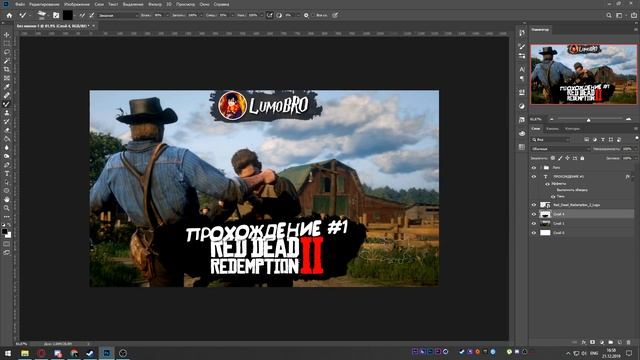Image resolution: width=640 pixels, height=360 pixels.
Task: Select the Eyedropper tool
Action: [x=7, y=87]
